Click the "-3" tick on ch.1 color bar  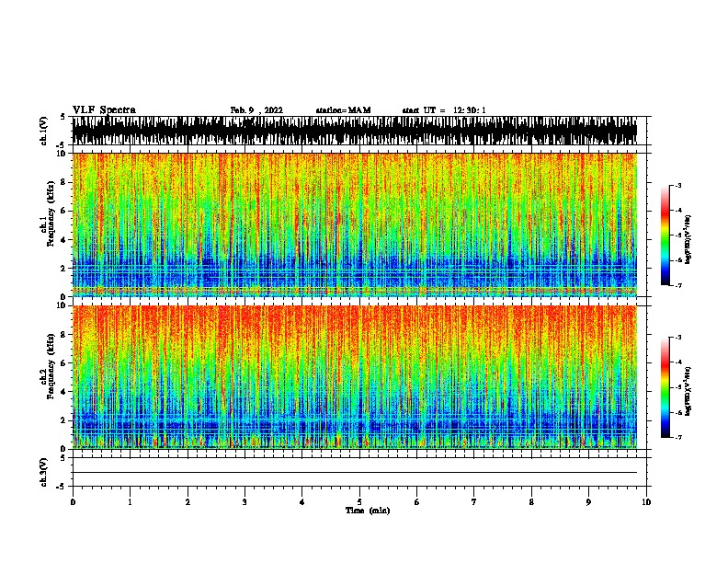[x=677, y=185]
